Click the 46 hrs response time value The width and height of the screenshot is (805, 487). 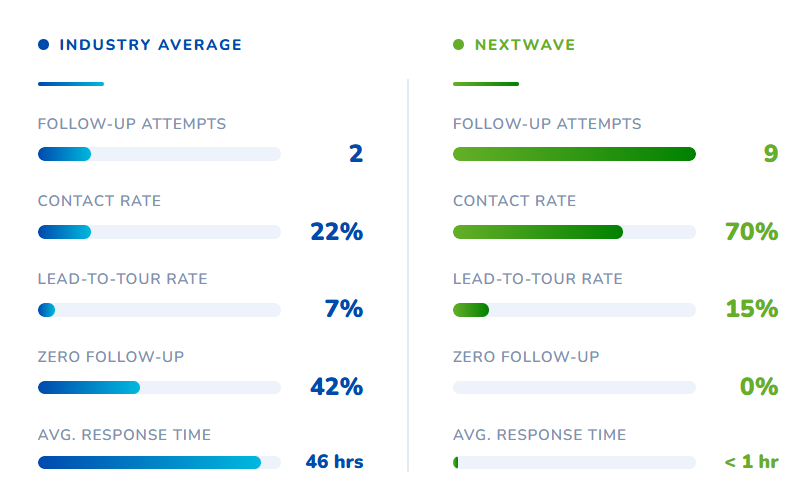334,462
